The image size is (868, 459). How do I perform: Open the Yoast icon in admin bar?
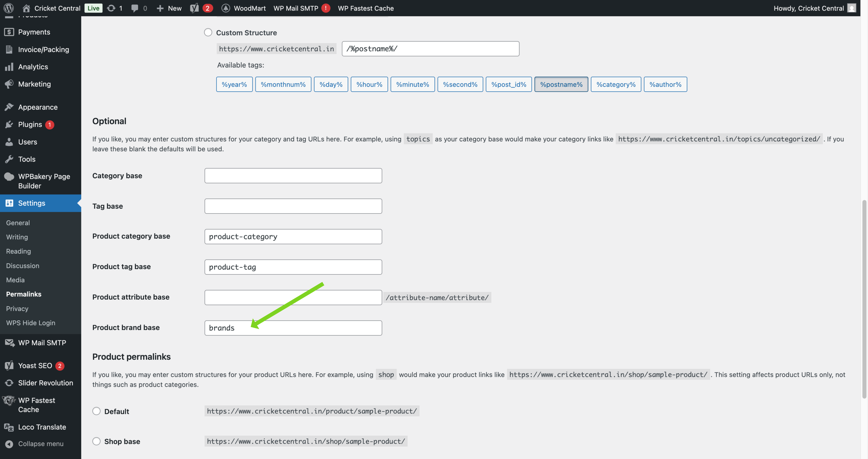point(194,8)
